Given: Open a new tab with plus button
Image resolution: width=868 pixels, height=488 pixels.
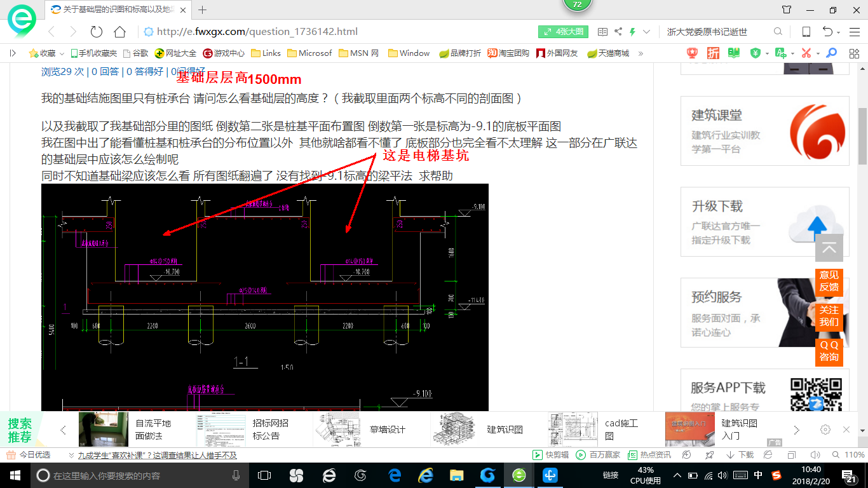Looking at the screenshot, I should tap(203, 10).
